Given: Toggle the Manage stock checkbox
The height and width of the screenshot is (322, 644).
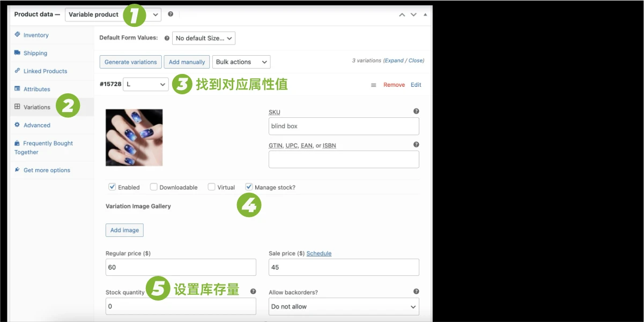Looking at the screenshot, I should [249, 187].
